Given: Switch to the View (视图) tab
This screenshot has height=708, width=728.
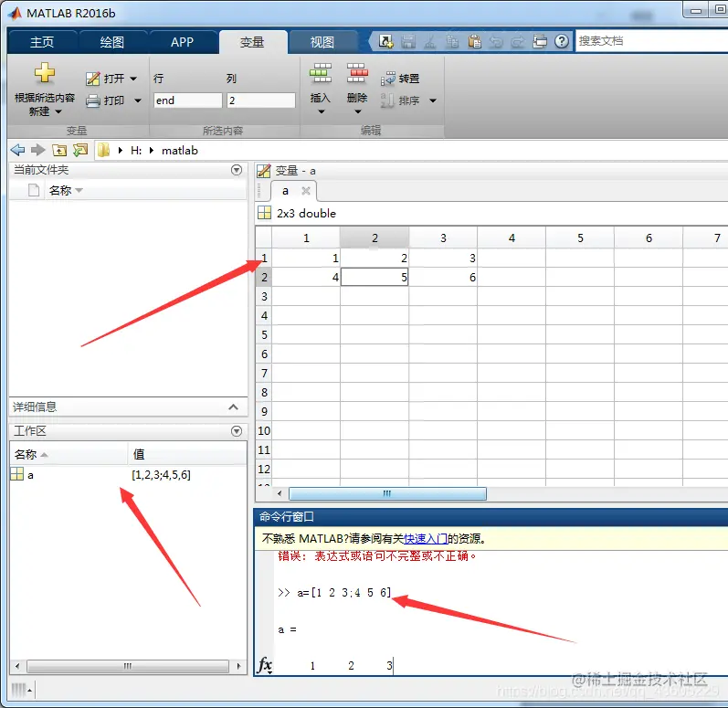Looking at the screenshot, I should click(x=322, y=42).
